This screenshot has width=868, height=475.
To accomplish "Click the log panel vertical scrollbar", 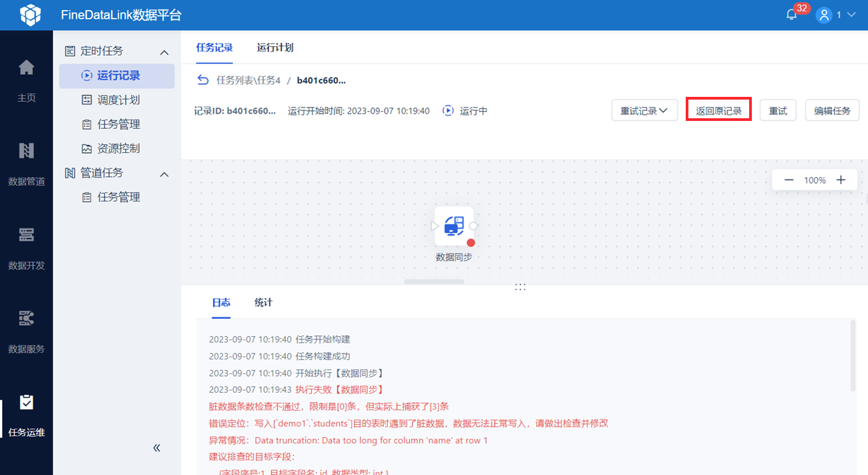I will point(853,355).
